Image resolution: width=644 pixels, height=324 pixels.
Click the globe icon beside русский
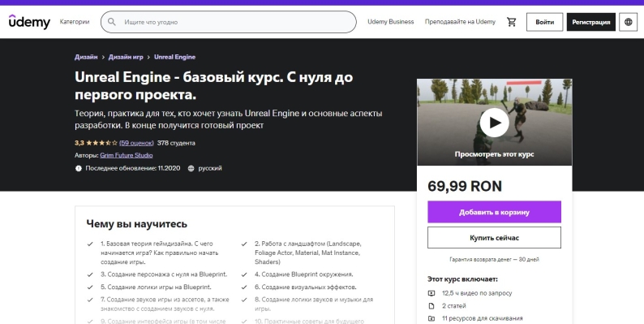point(191,168)
